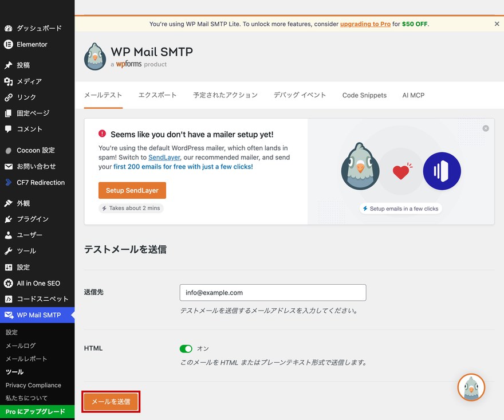Screen dimensions: 504x420
Task: Click the WP Mail SMTP pigeon logo
Action: coord(95,57)
